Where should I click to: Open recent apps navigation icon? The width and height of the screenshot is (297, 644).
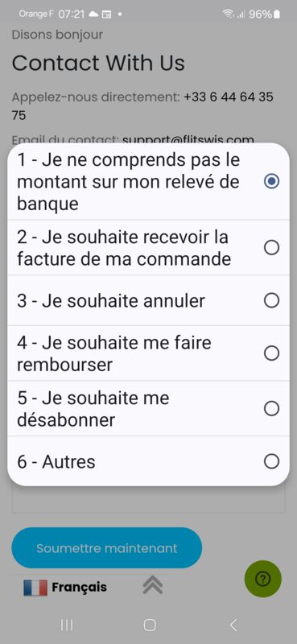pos(67,625)
